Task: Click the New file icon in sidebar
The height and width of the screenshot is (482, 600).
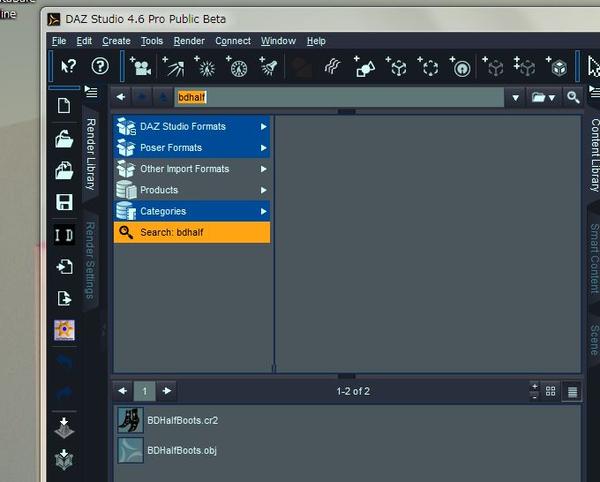Action: click(x=64, y=106)
